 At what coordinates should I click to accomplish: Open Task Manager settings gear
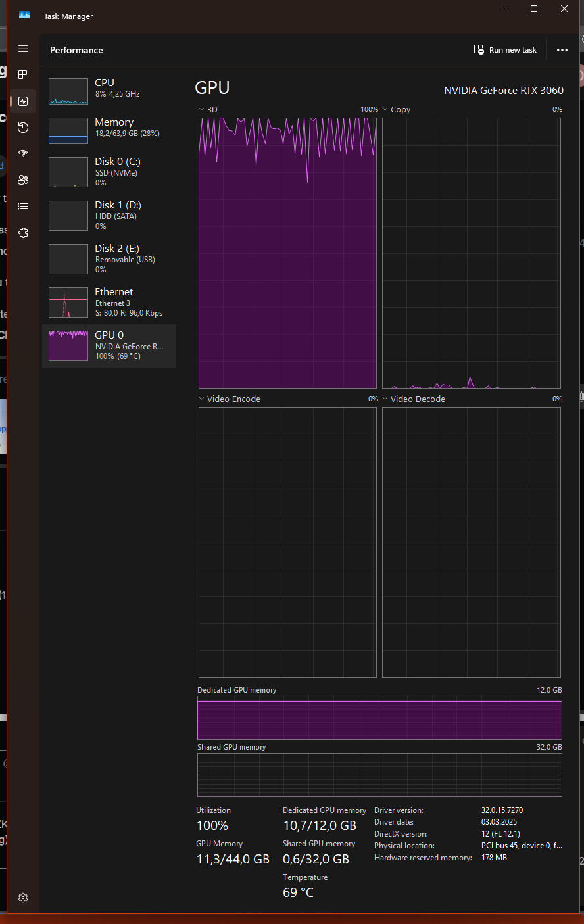click(23, 897)
